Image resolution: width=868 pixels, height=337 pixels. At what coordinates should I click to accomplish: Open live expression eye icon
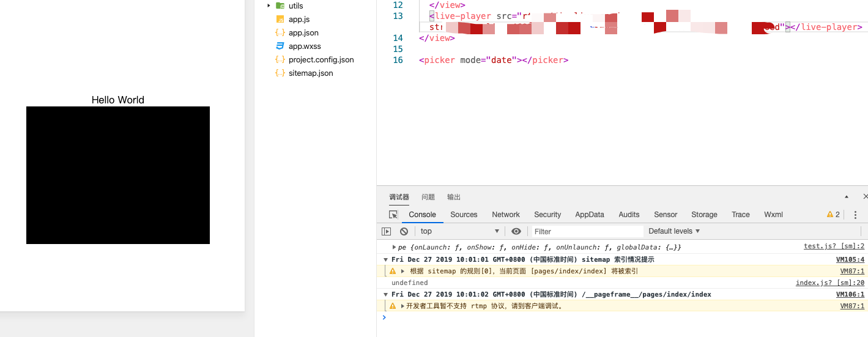pos(516,231)
